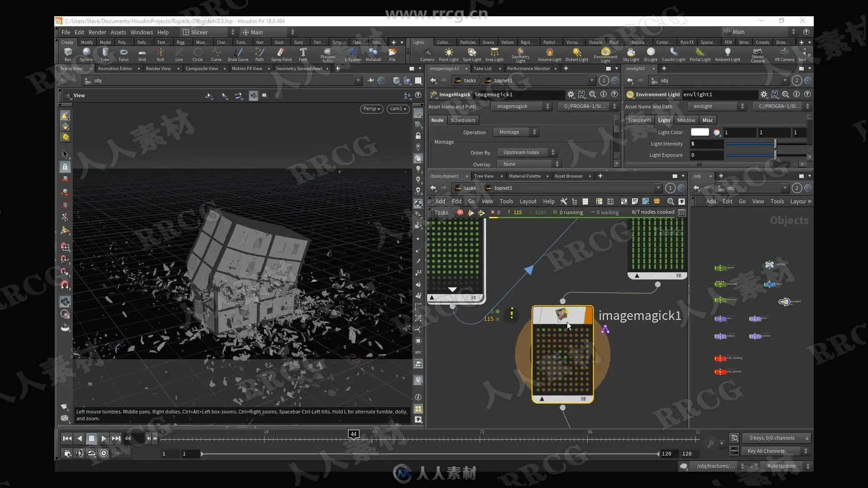Click the Torus shelf tool
Image resolution: width=868 pixels, height=488 pixels.
[x=123, y=54]
